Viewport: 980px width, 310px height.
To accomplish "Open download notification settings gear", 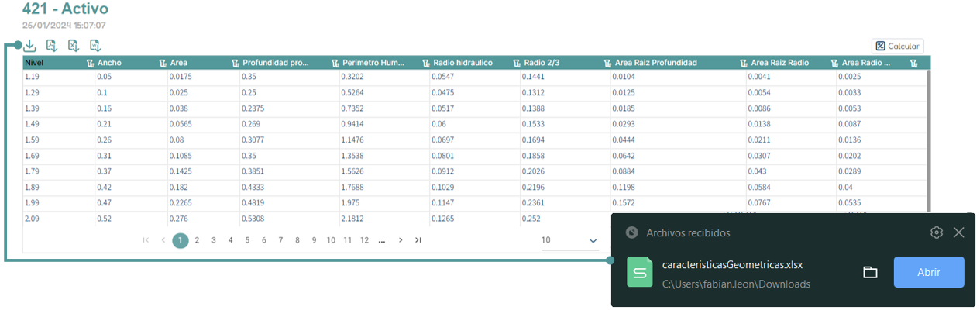I will click(x=937, y=232).
